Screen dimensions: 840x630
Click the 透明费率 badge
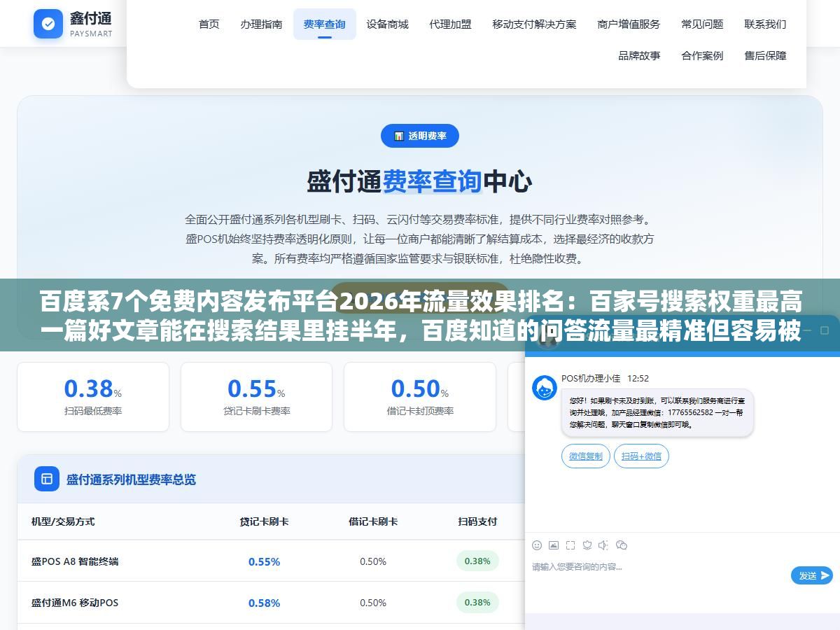(420, 136)
